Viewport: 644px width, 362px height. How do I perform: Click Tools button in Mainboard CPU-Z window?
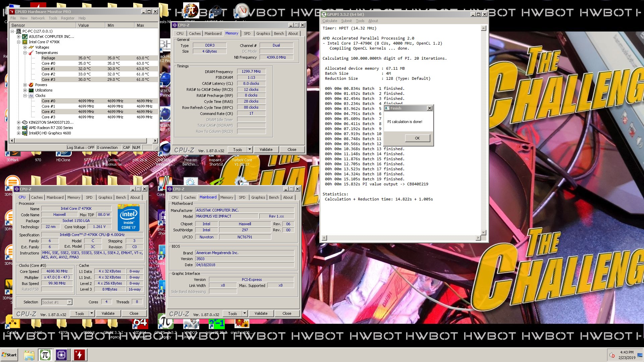click(232, 313)
